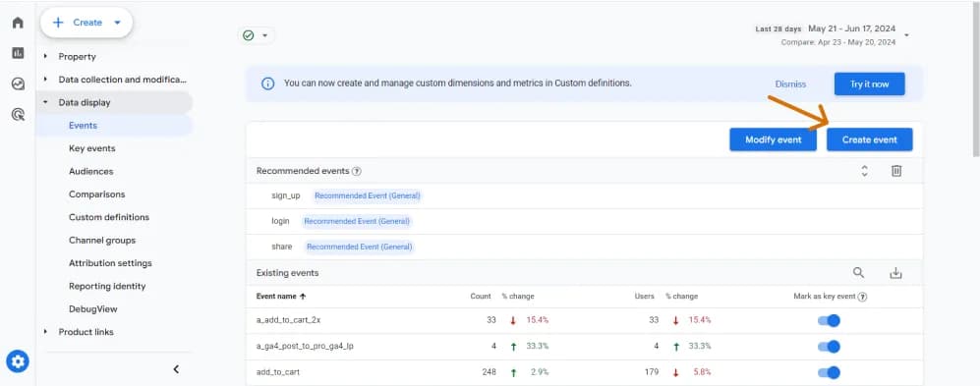The width and height of the screenshot is (980, 386).
Task: Click the Compare: Apr 23 - May 20 text
Action: tap(838, 42)
